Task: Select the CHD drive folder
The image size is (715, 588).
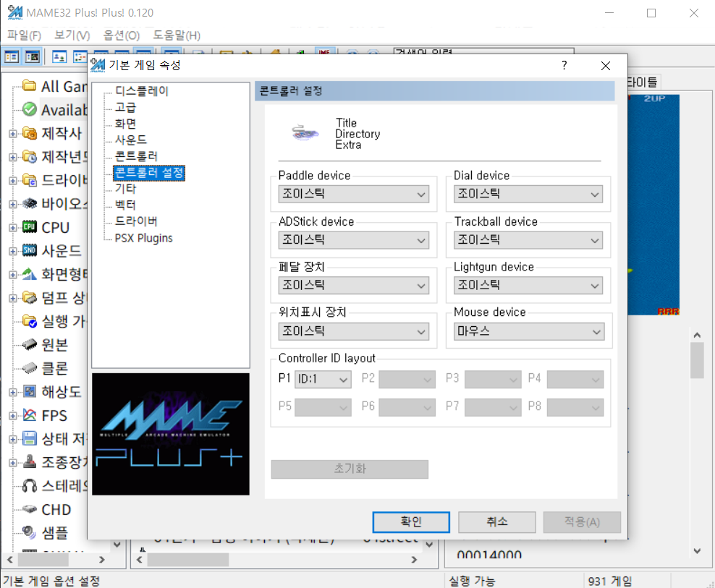Action: pos(30,508)
